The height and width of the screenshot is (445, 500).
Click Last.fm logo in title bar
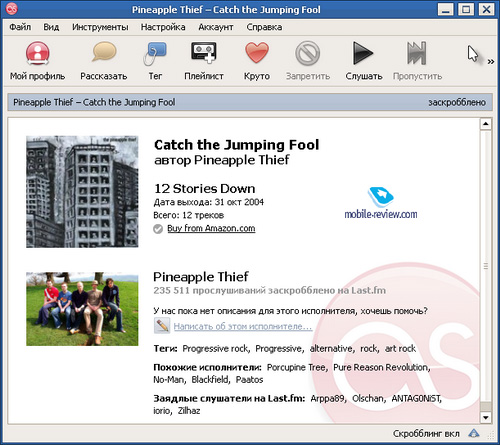pyautogui.click(x=11, y=9)
